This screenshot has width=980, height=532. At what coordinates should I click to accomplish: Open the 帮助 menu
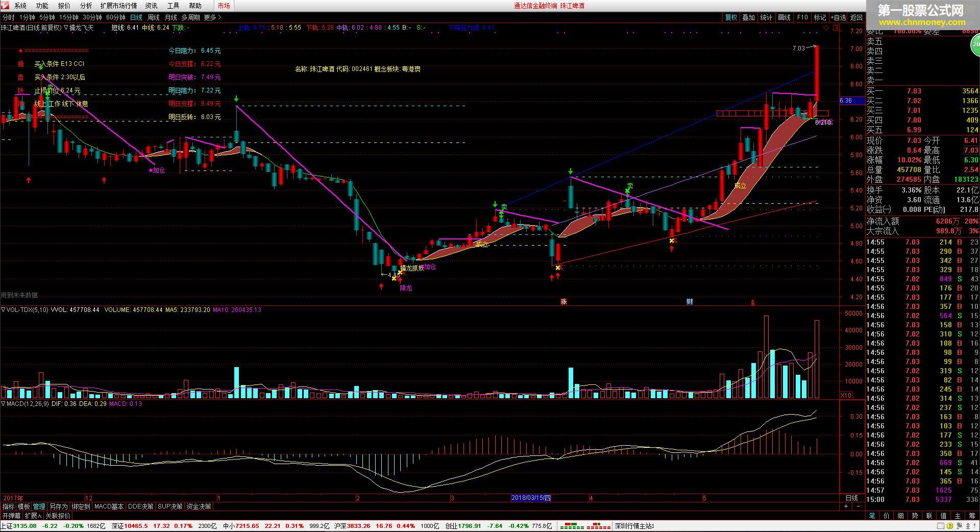coord(195,6)
